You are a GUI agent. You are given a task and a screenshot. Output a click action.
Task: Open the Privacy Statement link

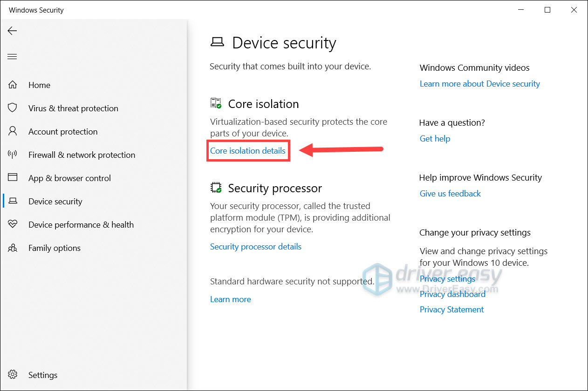click(451, 310)
